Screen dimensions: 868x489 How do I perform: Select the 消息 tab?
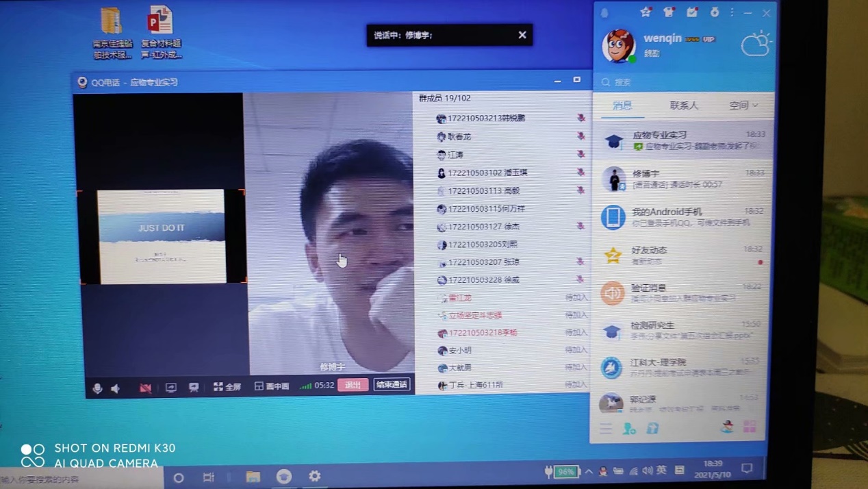tap(622, 105)
